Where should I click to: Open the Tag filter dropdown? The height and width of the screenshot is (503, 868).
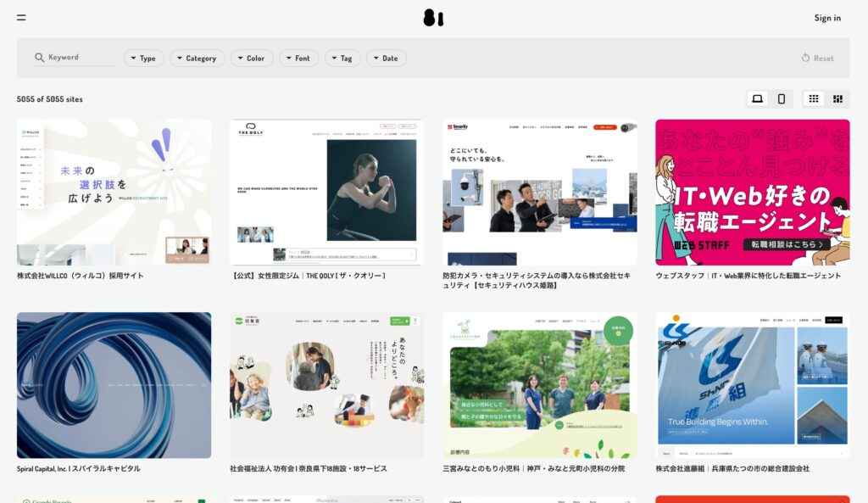click(342, 59)
